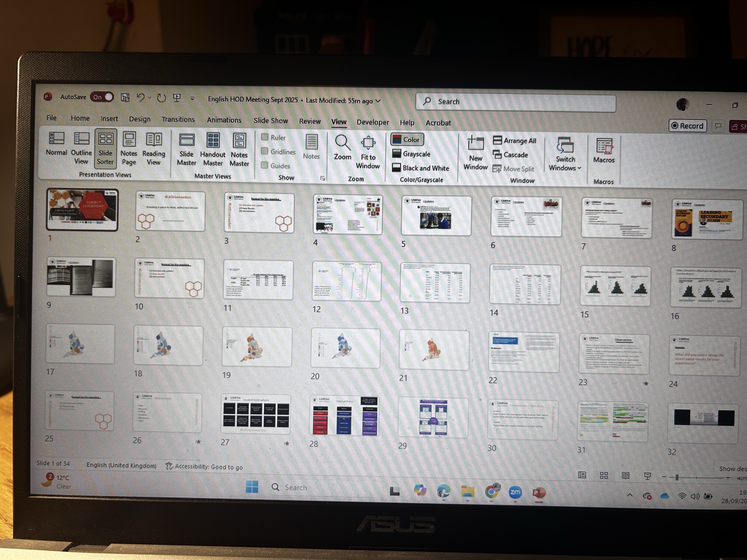Open Show group dialog launcher
This screenshot has width=747, height=560.
coord(323,178)
